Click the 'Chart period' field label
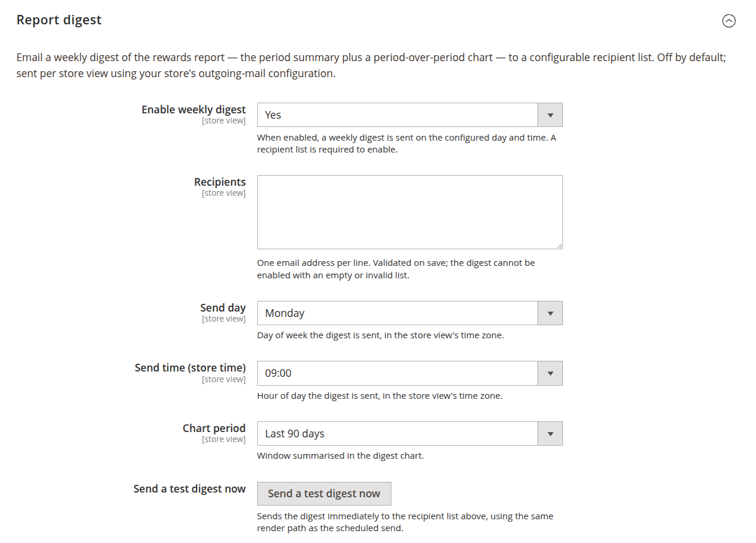This screenshot has width=756, height=543. tap(214, 428)
